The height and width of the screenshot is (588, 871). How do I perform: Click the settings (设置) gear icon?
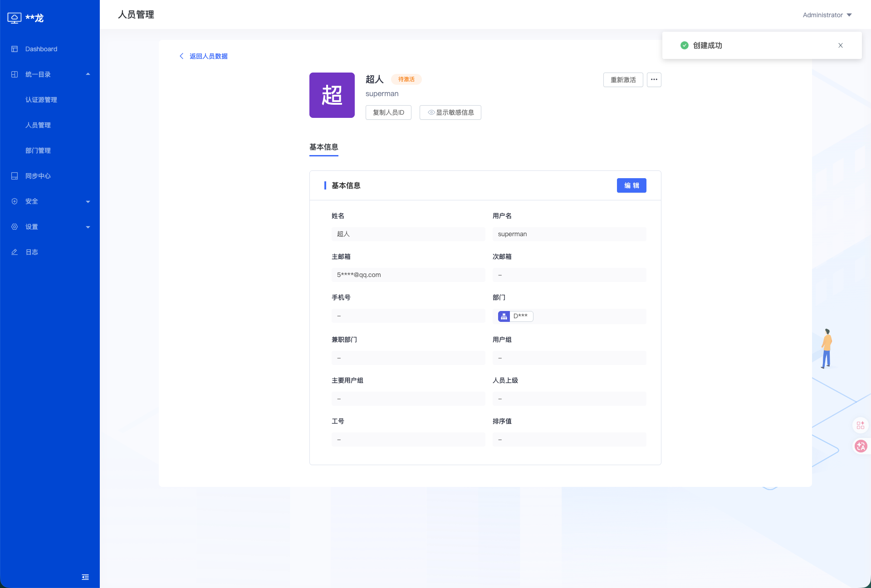pyautogui.click(x=15, y=227)
